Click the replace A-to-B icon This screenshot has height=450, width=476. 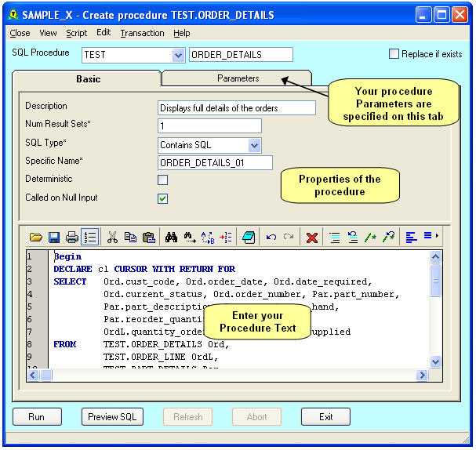(x=208, y=237)
